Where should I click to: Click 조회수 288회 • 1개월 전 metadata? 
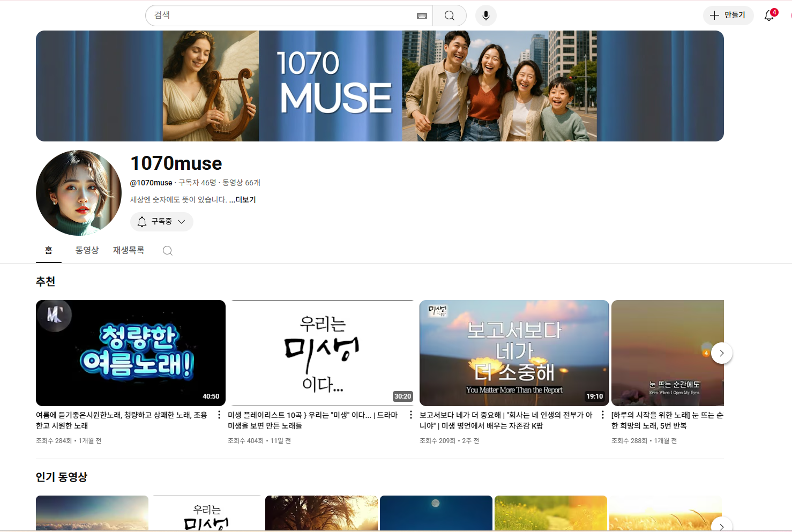click(x=644, y=441)
